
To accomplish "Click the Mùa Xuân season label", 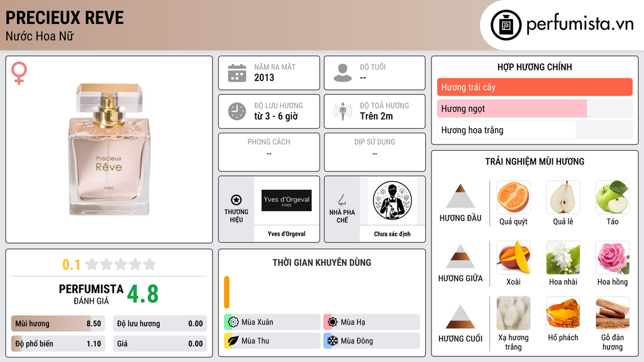I will pyautogui.click(x=257, y=322).
